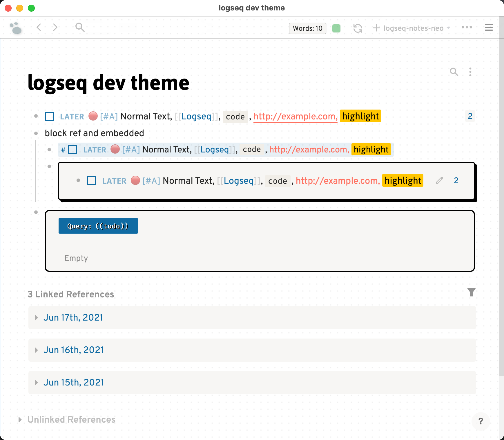
Task: Toggle the right sidebar hamburger menu
Action: [x=489, y=28]
